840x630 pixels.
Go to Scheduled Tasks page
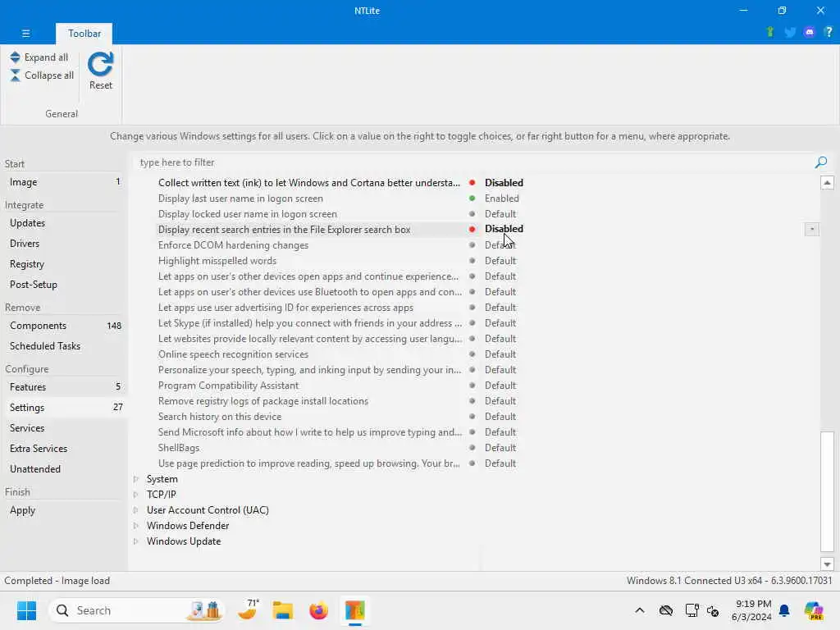click(x=64, y=346)
